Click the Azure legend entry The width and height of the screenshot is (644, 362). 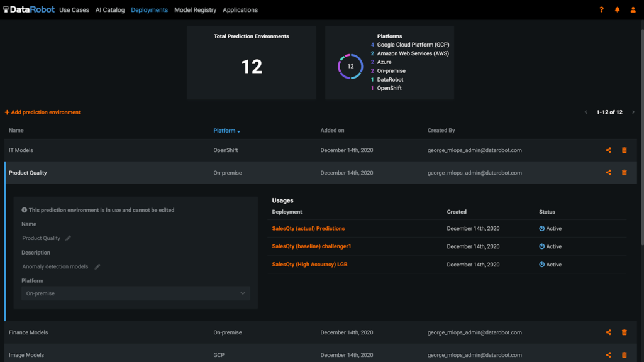click(384, 62)
